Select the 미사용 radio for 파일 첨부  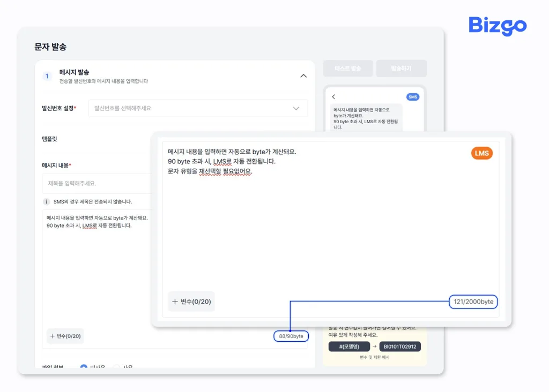85,366
